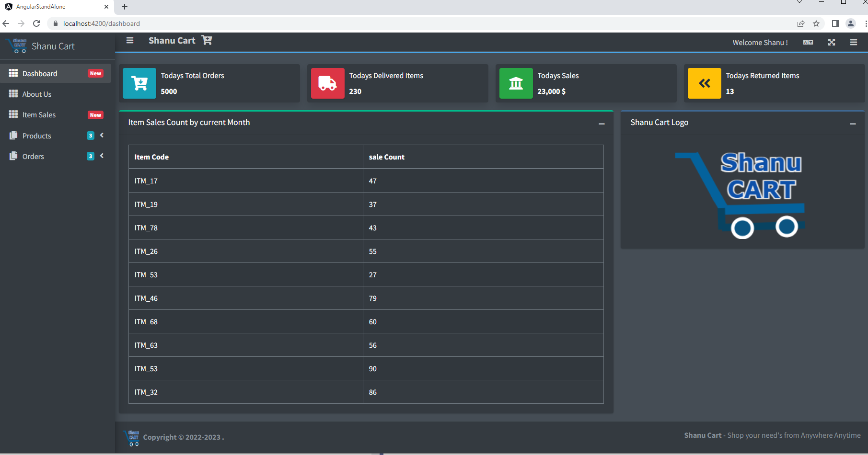Select the ITM_26 table cell
868x455 pixels.
coord(246,251)
